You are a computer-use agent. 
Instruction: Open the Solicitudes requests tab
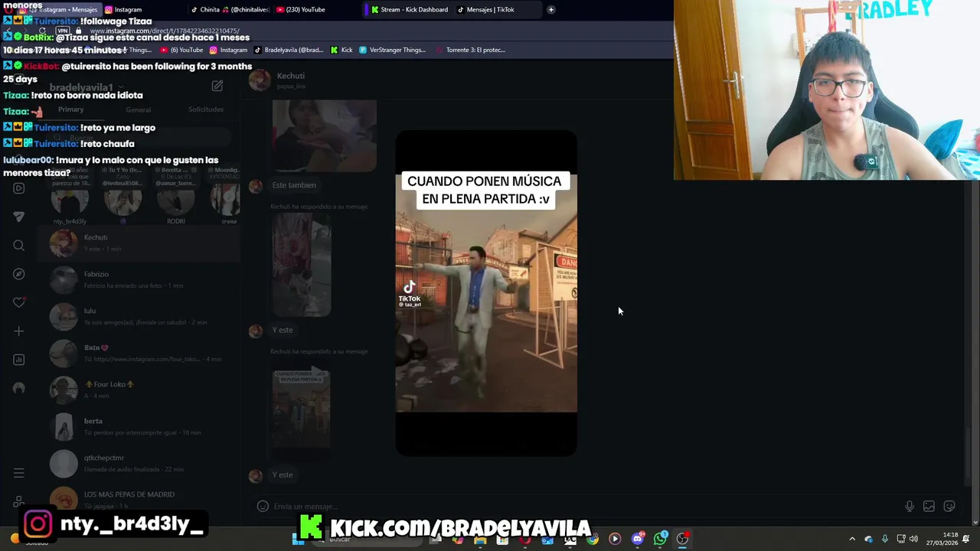(x=206, y=109)
